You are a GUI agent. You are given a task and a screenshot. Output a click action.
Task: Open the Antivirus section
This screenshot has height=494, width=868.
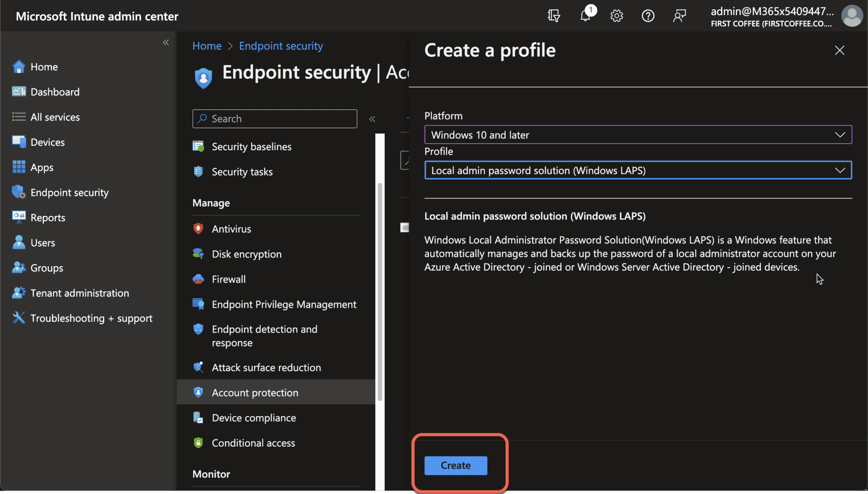pos(231,229)
